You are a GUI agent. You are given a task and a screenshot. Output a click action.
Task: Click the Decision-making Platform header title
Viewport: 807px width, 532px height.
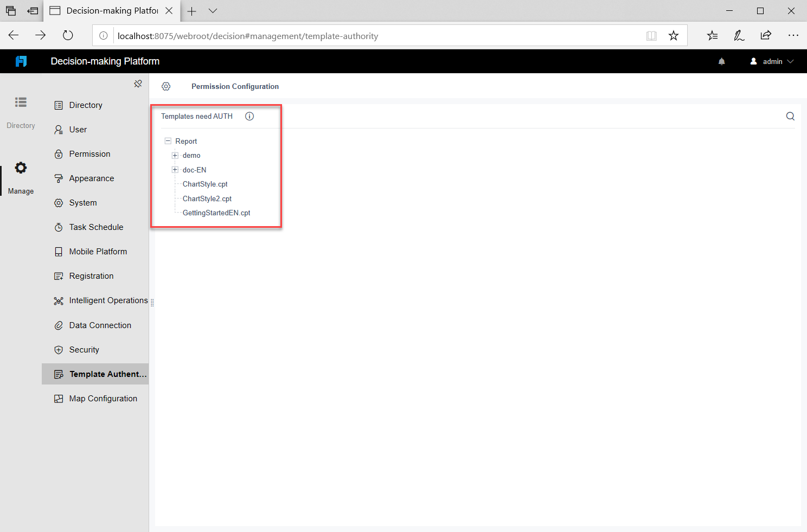point(105,61)
